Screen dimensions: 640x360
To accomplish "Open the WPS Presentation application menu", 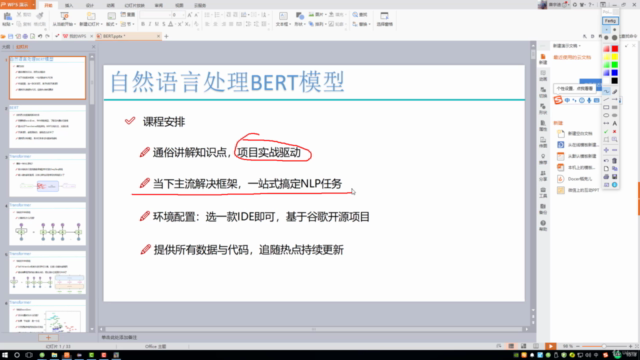I will pos(18,4).
